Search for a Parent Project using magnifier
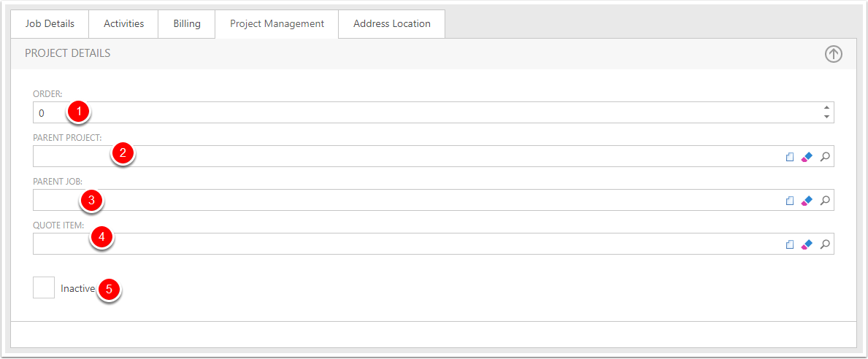 point(825,157)
